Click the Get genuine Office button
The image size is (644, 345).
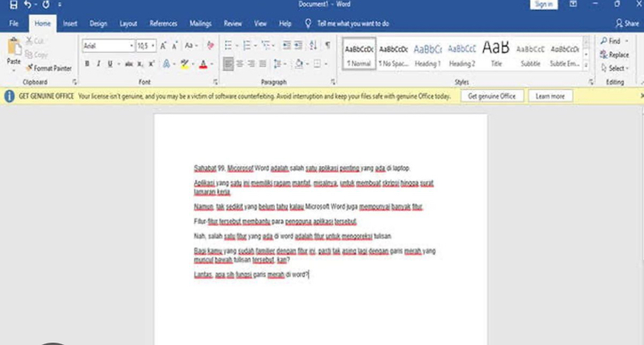click(x=492, y=96)
